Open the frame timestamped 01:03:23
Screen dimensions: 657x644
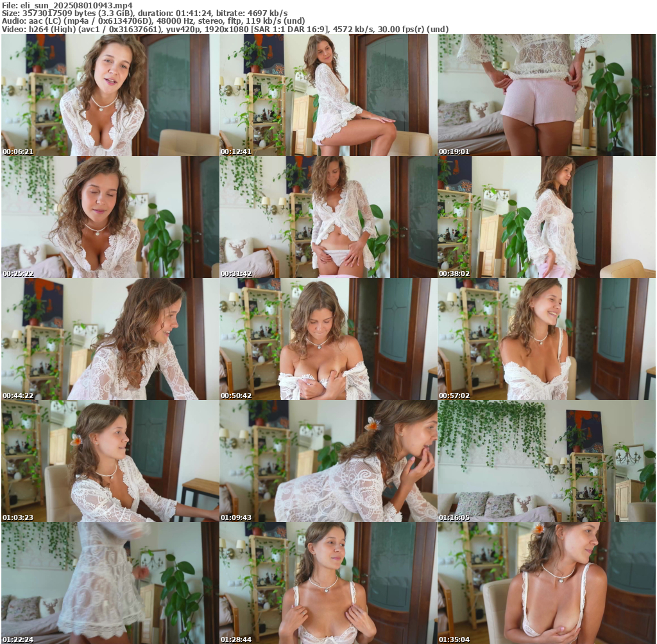(x=110, y=461)
